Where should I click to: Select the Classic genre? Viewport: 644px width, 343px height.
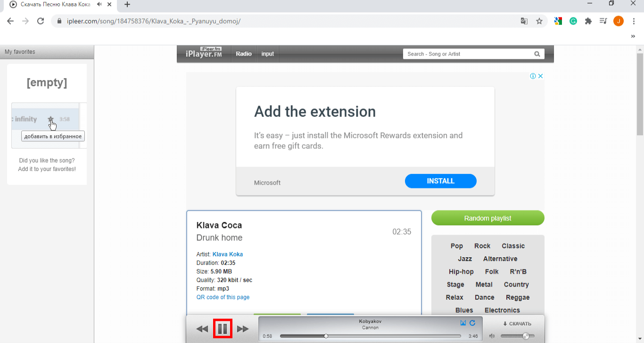(x=513, y=246)
